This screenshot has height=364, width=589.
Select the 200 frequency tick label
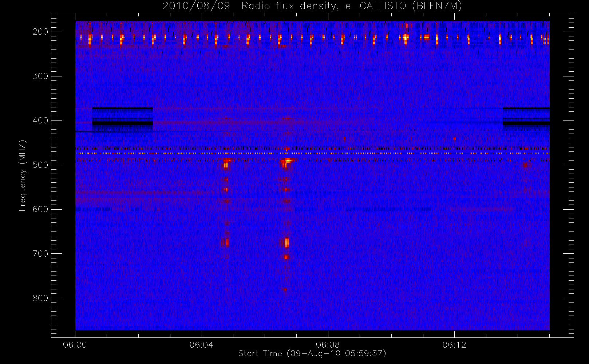click(40, 32)
